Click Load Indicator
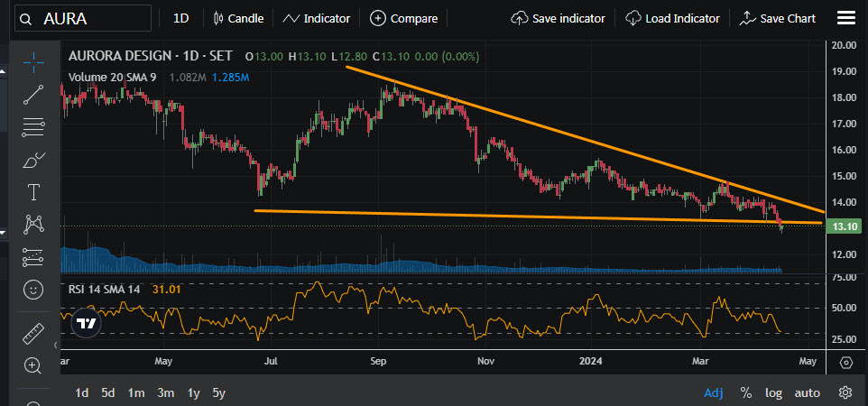Screen dimensions: 868x406 click(672, 18)
